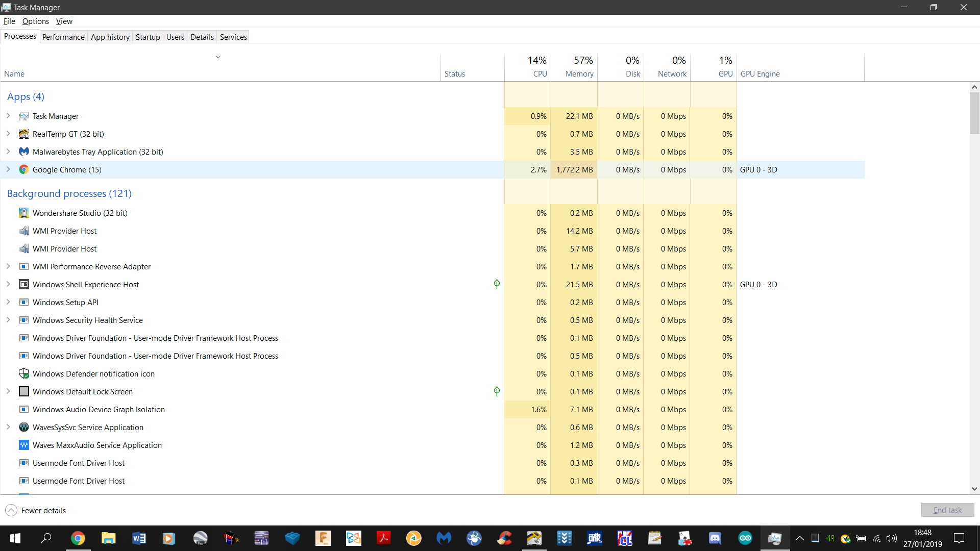This screenshot has width=980, height=551.
Task: Click the Malwarebytes Tray Application icon
Action: tap(23, 152)
